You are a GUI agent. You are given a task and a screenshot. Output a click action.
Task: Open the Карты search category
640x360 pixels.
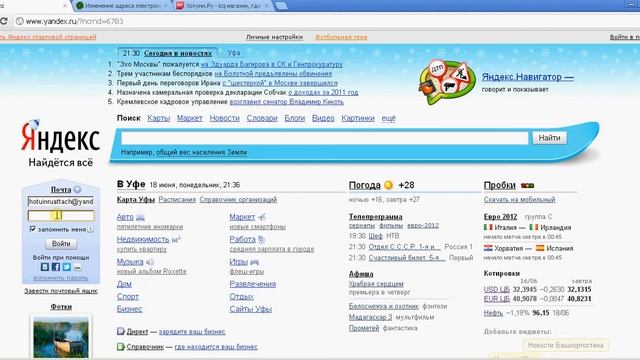pos(159,118)
